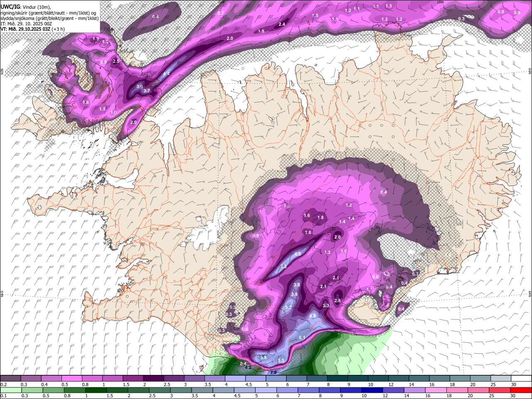Select the medium green 0.5 swatch, lower legend row

(x=54, y=389)
